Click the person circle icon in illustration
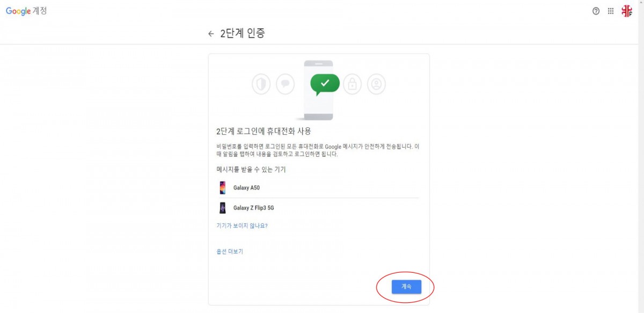 click(377, 84)
